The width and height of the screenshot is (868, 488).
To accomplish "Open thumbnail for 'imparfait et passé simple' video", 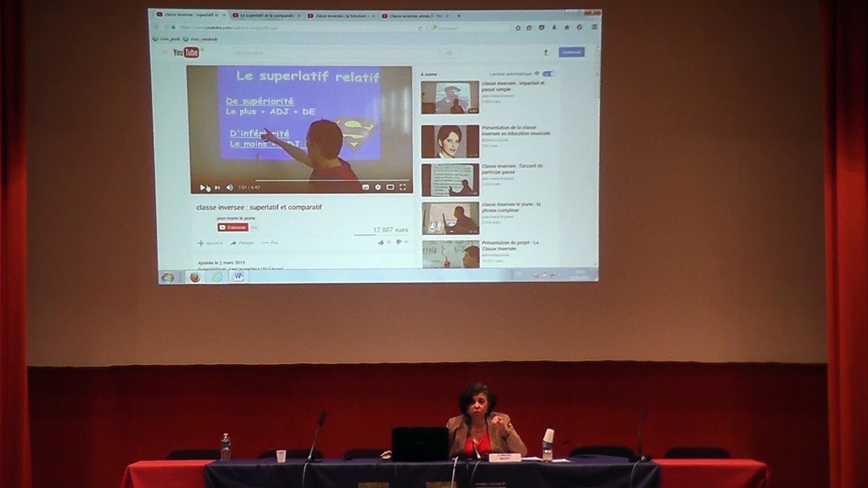I will click(x=450, y=98).
